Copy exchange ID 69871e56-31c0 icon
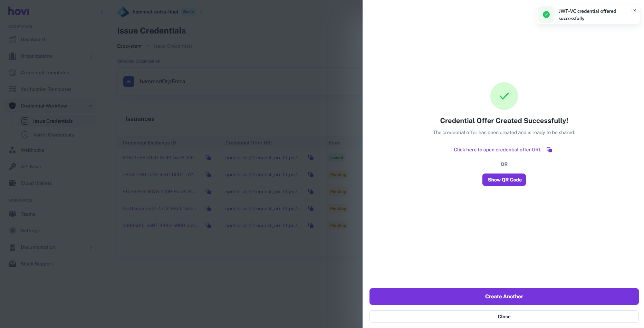The height and width of the screenshot is (328, 644). pyautogui.click(x=208, y=158)
